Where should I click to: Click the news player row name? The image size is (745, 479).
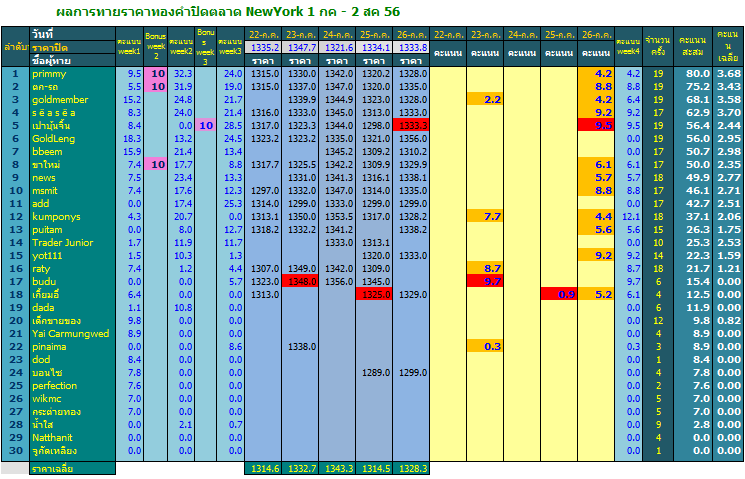click(44, 178)
